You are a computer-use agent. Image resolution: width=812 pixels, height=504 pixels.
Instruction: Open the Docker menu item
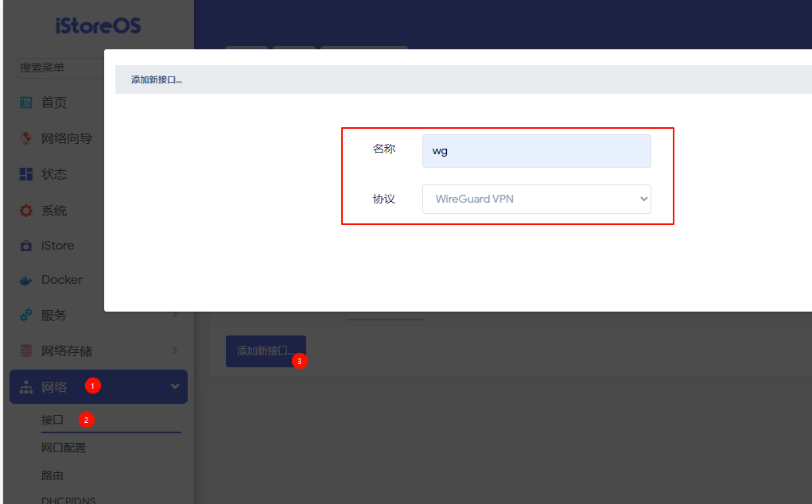click(61, 279)
